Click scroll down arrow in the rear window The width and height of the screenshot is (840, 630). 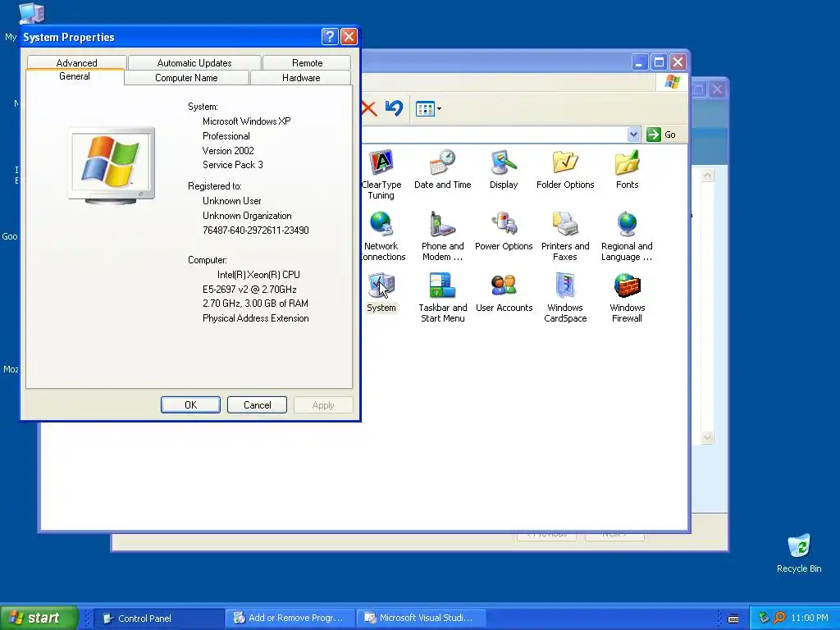707,438
